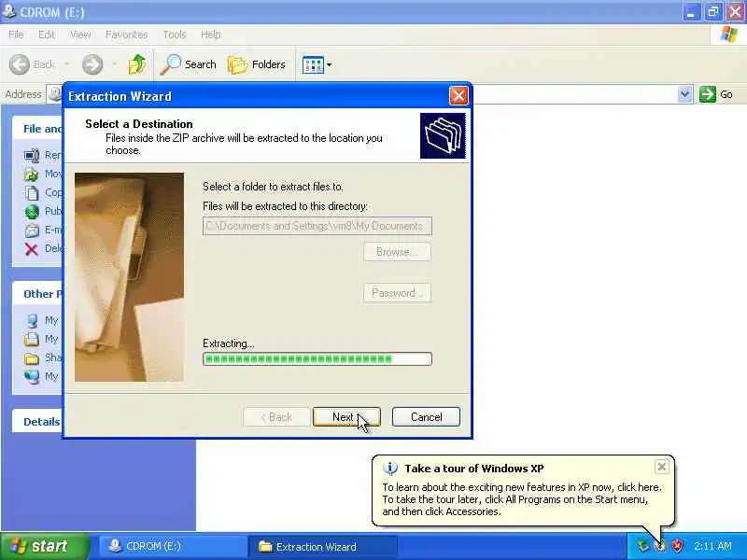Click the system clock showing 2:11 AM
The image size is (747, 560).
pos(712,546)
